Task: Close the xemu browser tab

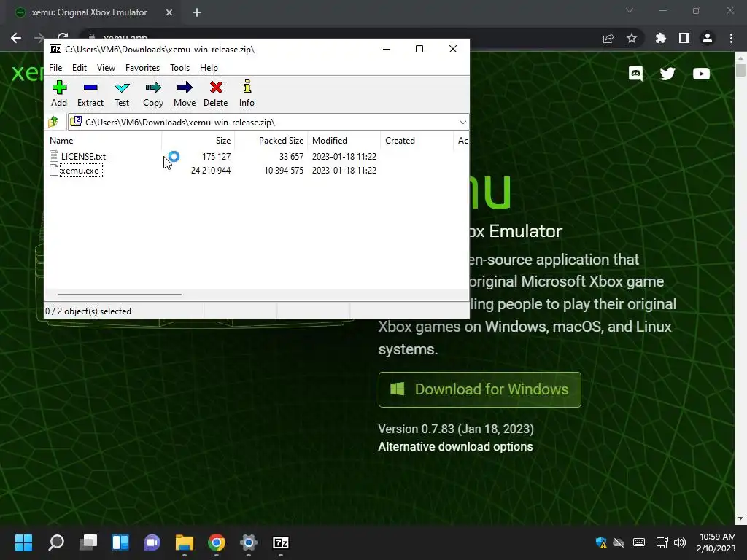Action: (x=169, y=12)
